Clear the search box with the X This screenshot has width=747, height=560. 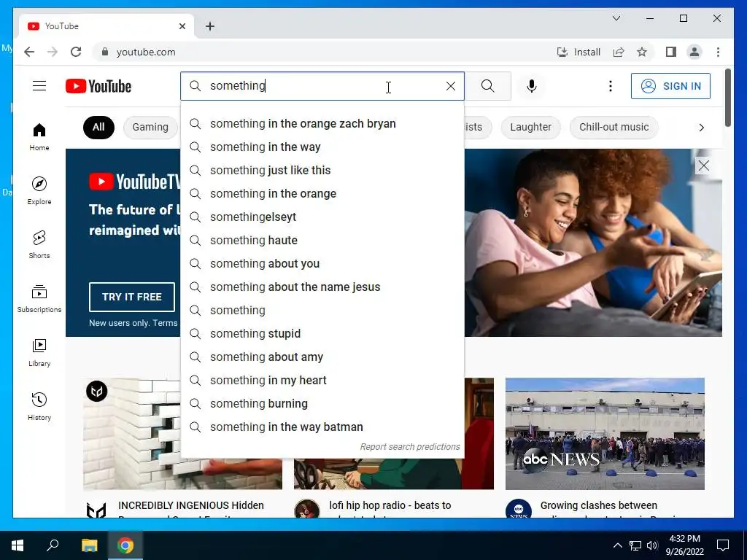(x=450, y=86)
